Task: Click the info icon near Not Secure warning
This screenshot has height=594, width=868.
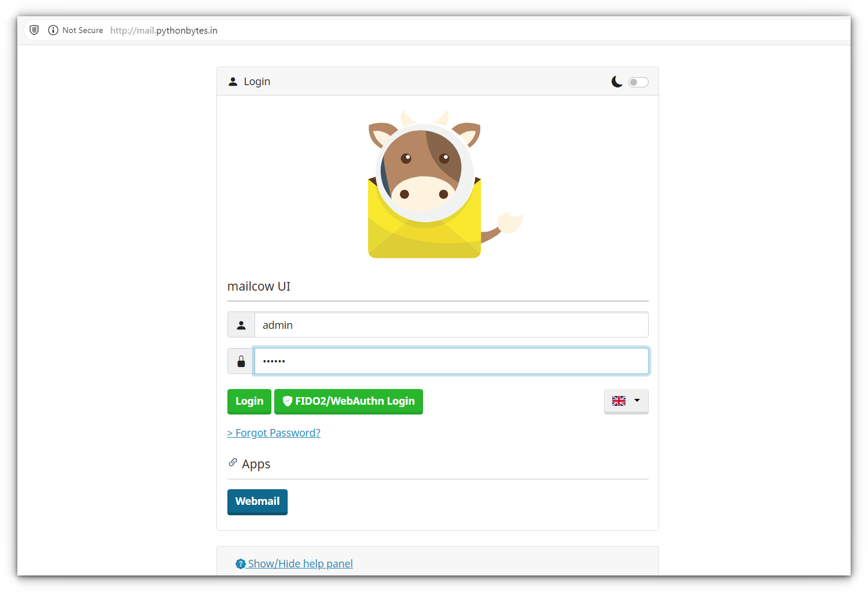Action: coord(53,30)
